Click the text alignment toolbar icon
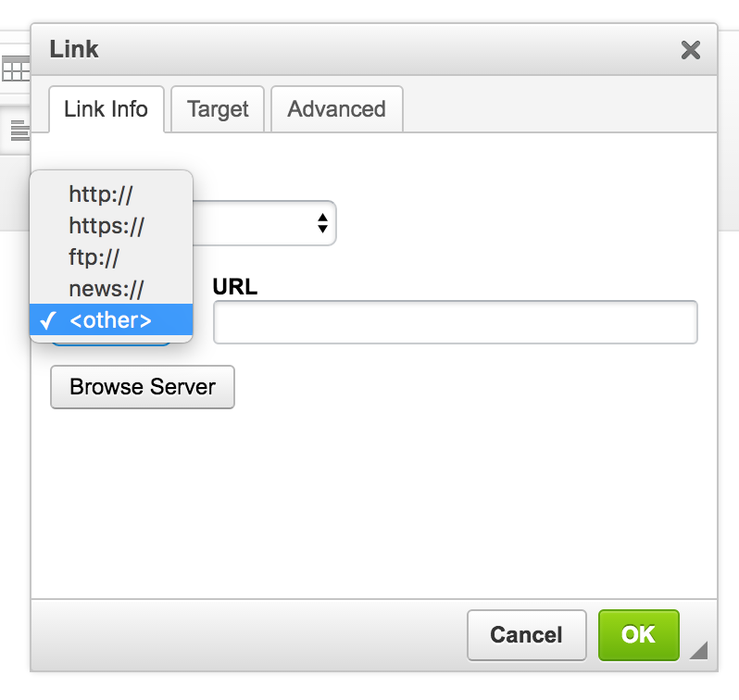This screenshot has width=739, height=700. tap(19, 132)
